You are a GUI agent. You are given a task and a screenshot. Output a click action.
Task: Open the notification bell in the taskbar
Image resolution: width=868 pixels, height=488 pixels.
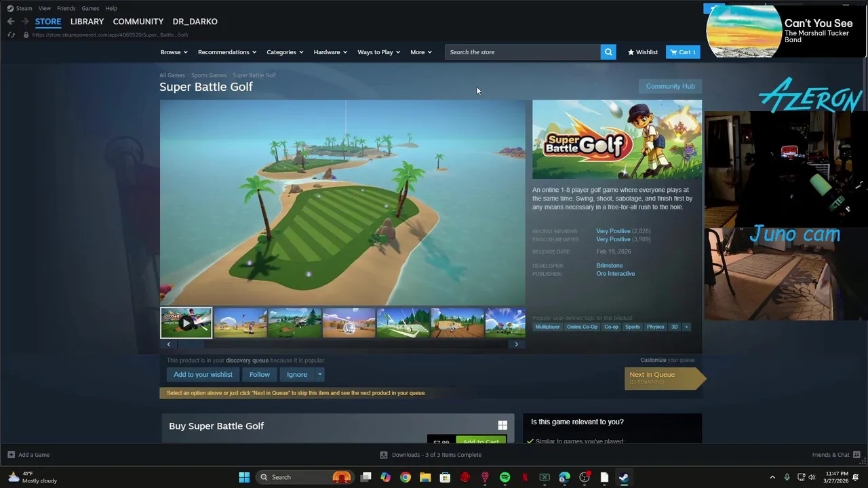coord(856,477)
